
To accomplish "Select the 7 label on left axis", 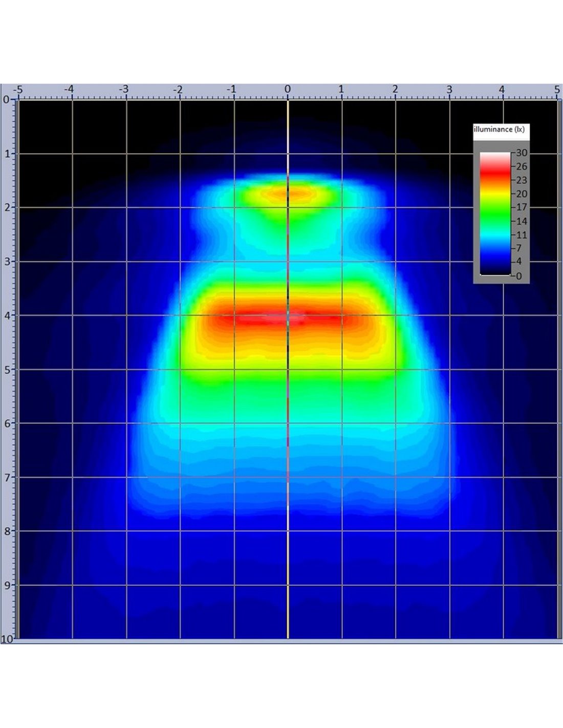I will tap(7, 477).
